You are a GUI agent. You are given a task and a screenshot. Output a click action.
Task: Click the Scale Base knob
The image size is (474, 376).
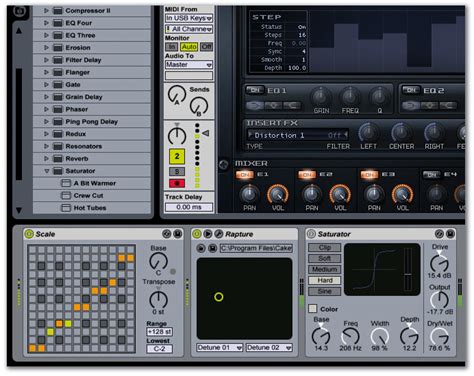point(159,261)
